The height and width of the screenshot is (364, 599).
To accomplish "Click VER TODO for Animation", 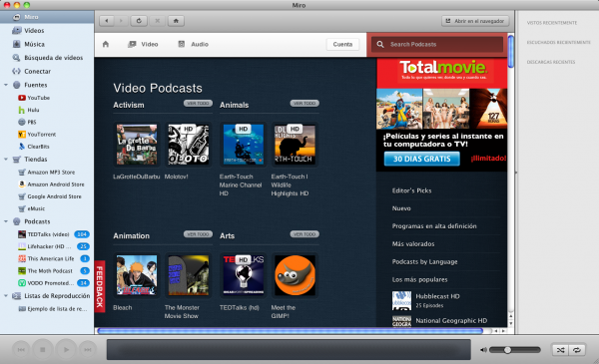I will coord(198,234).
